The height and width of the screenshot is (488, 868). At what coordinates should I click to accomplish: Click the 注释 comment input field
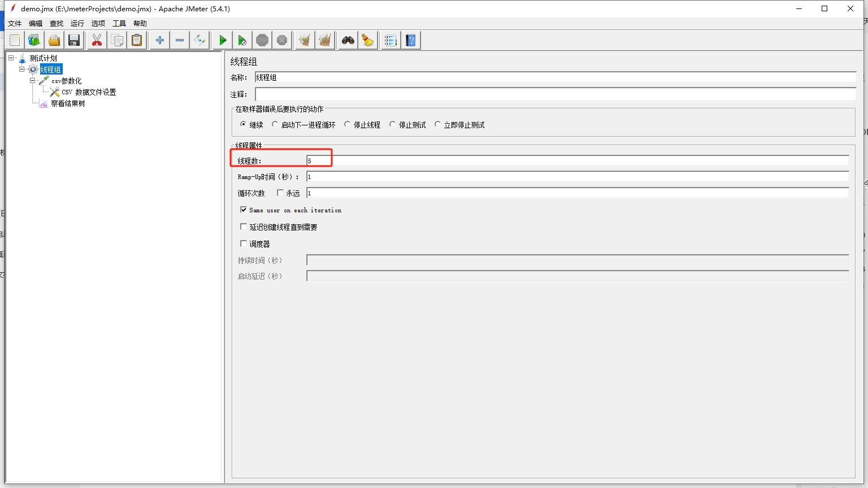tap(555, 94)
